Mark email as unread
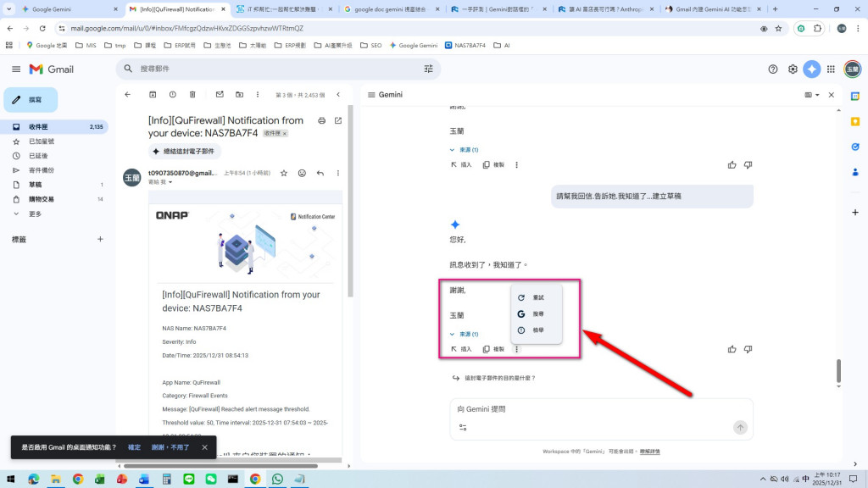Viewport: 868px width, 488px height. point(220,95)
